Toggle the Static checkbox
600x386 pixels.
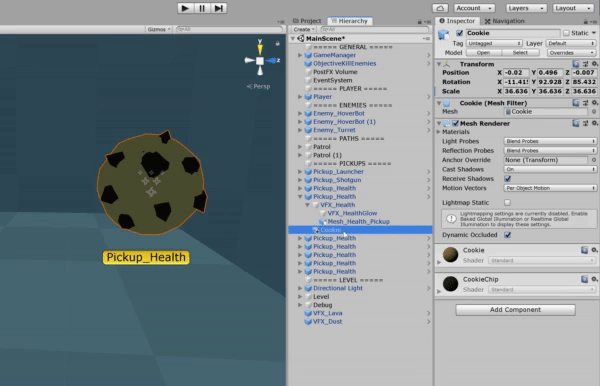(566, 33)
